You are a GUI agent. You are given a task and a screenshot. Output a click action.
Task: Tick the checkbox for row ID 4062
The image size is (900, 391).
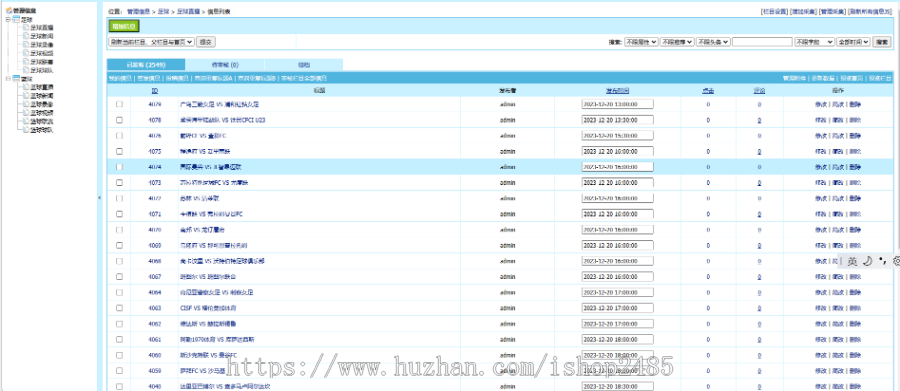[119, 323]
